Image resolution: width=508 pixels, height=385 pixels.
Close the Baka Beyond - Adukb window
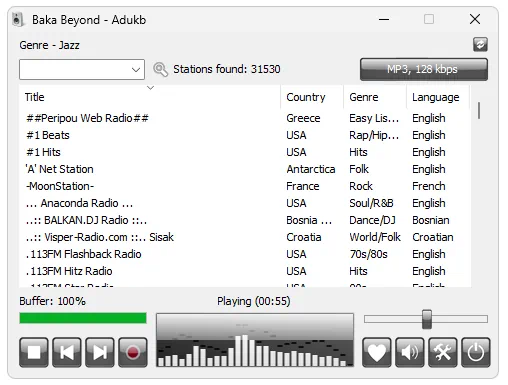475,19
